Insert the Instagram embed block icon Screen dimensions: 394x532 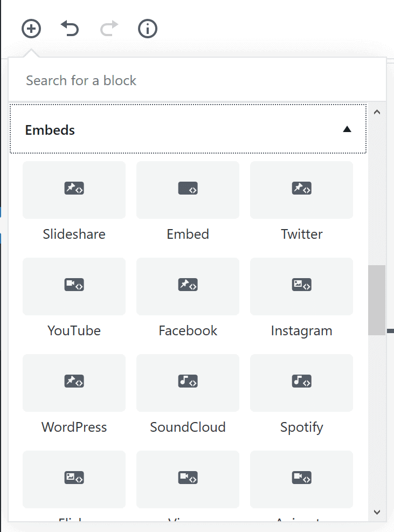point(301,285)
